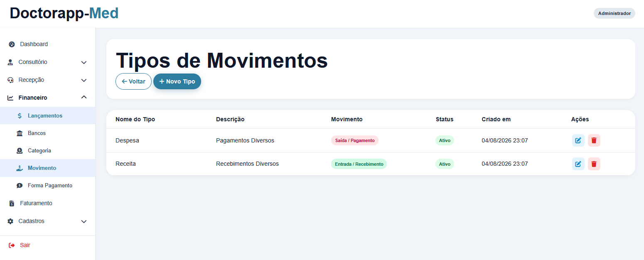
Task: Click the Tipos de Movimentos heading
Action: click(221, 60)
